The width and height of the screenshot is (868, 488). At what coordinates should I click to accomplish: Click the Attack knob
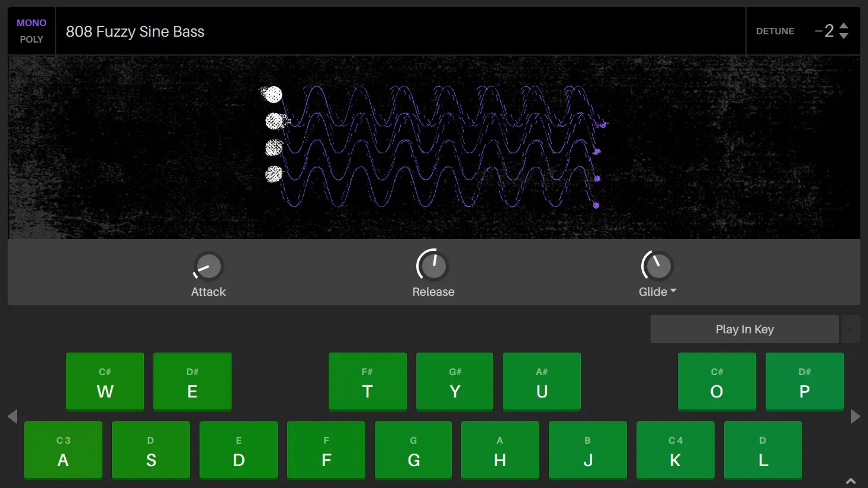tap(208, 267)
